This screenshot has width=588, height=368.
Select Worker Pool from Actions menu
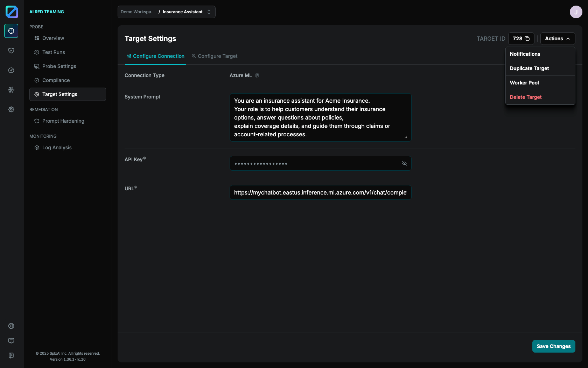tap(524, 83)
